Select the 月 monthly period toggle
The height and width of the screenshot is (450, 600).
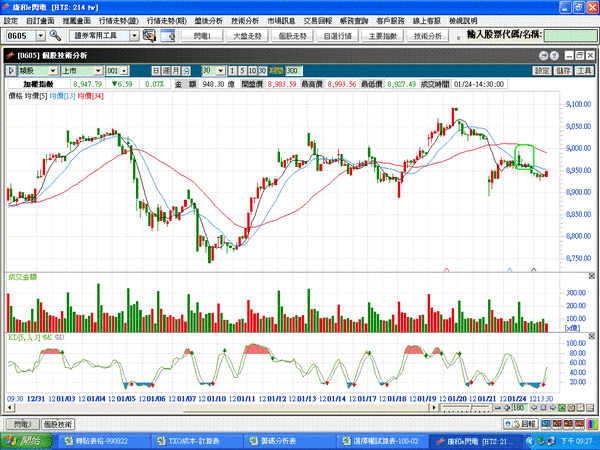tap(176, 71)
